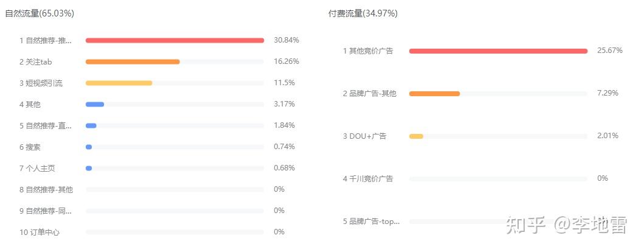Click the 自然流量 (65.03%) section header
This screenshot has width=644, height=252.
coord(40,13)
